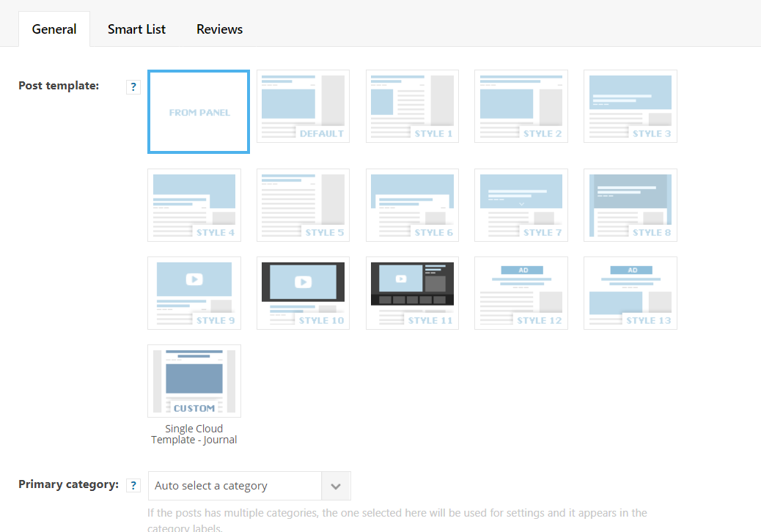Click the Primary category label
761x532 pixels.
pos(68,484)
